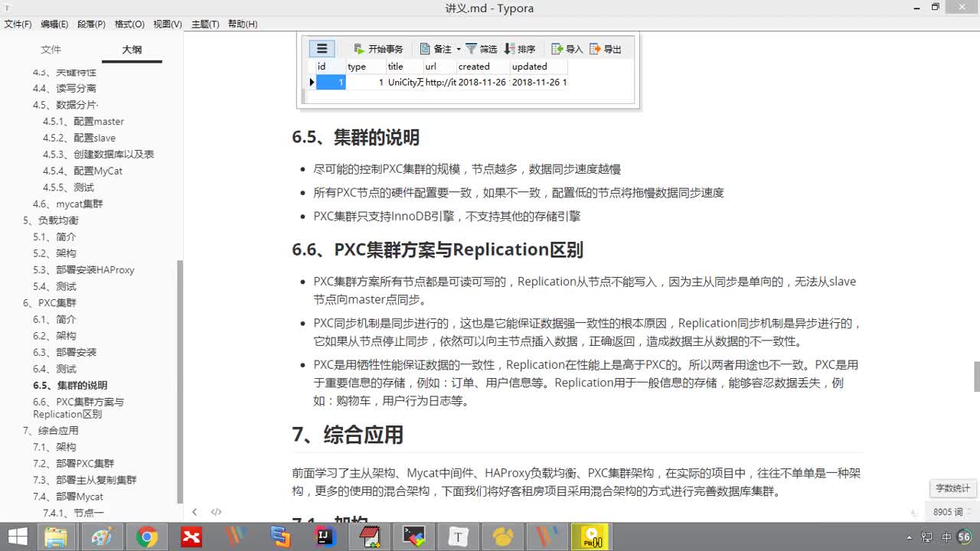The image size is (980, 551).
Task: Go to outline item 4.5.1、配置master
Action: pyautogui.click(x=83, y=121)
